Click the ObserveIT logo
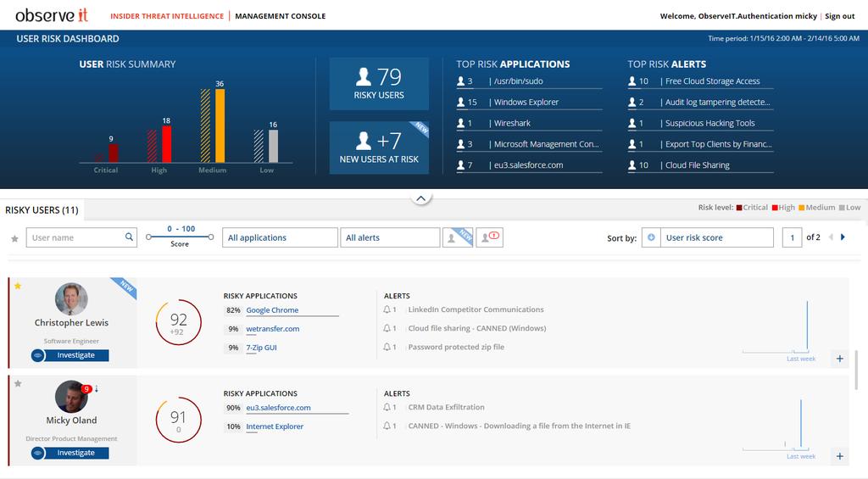Viewport: 868px width, 479px height. tap(52, 15)
